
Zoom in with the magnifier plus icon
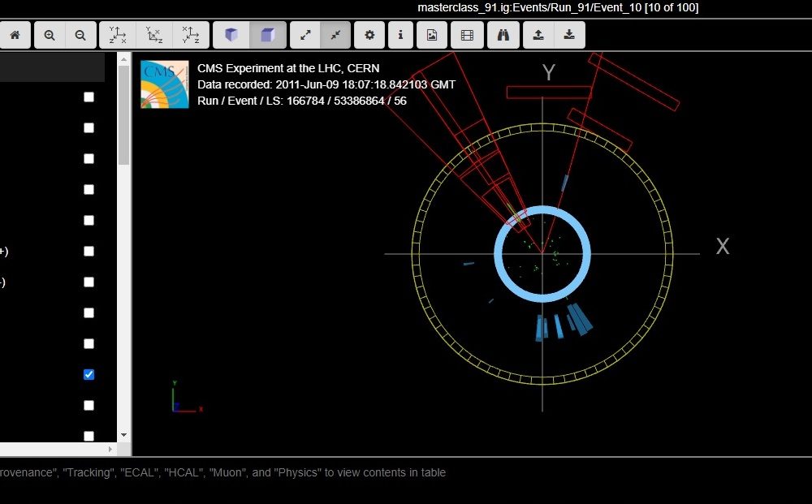[50, 35]
